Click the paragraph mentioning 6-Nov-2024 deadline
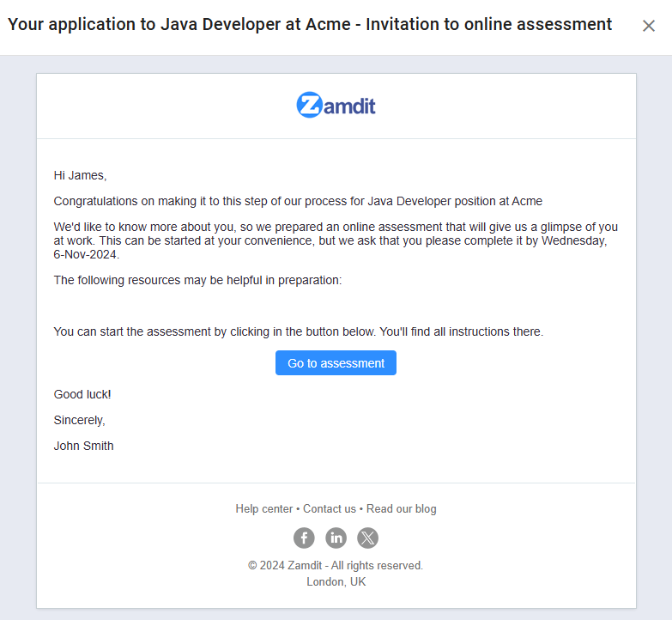Screen dimensions: 672x620 tap(335, 241)
